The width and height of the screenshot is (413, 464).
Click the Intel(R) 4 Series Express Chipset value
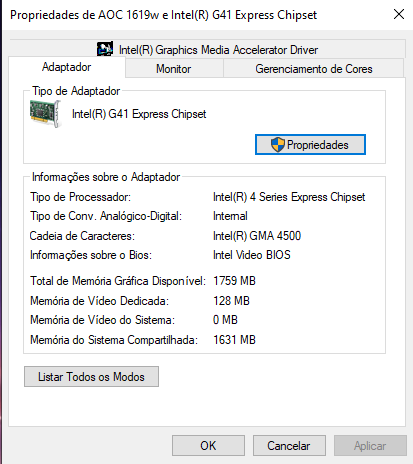[289, 197]
